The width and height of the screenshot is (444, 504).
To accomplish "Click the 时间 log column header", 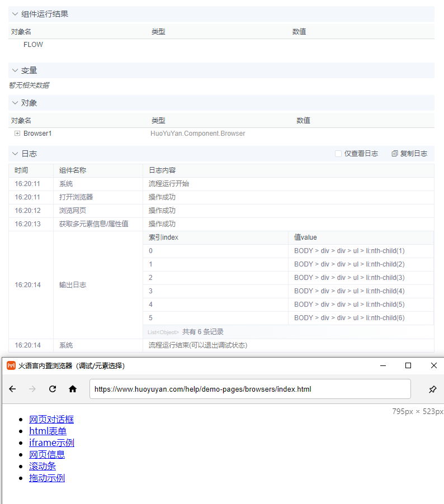I will 31,170.
